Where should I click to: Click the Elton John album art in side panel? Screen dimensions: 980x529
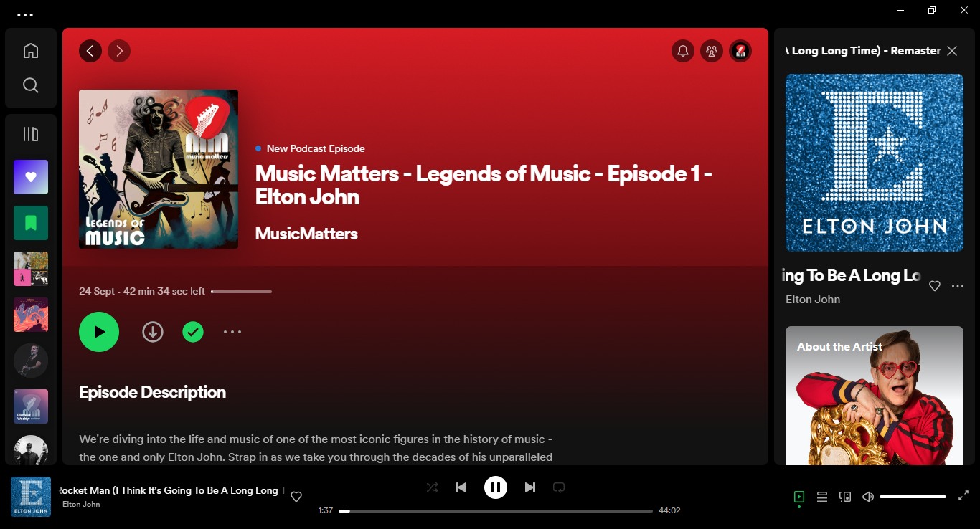pos(875,163)
